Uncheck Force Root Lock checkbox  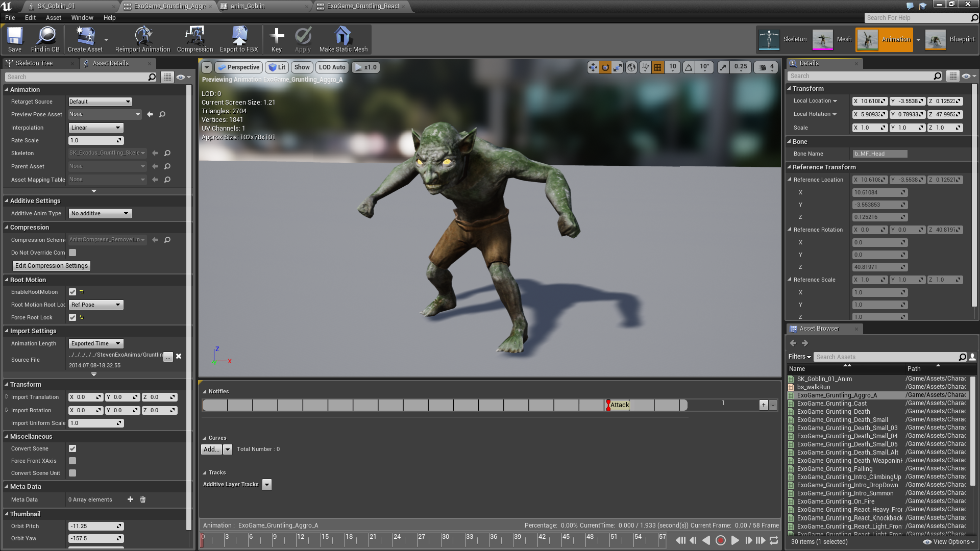[x=72, y=317]
